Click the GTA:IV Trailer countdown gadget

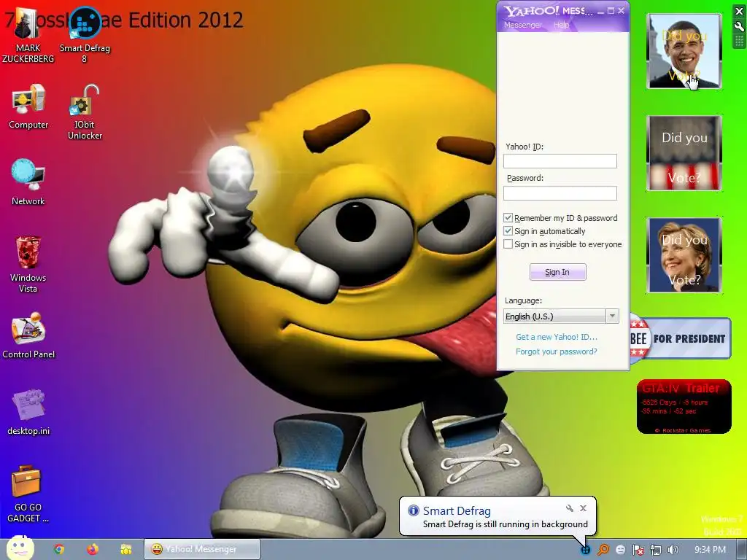pos(684,406)
